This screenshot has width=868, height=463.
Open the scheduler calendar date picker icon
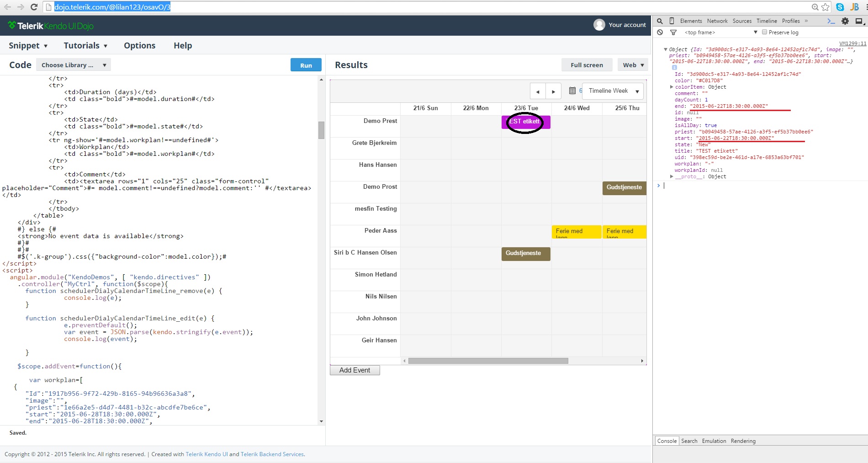[x=572, y=90]
